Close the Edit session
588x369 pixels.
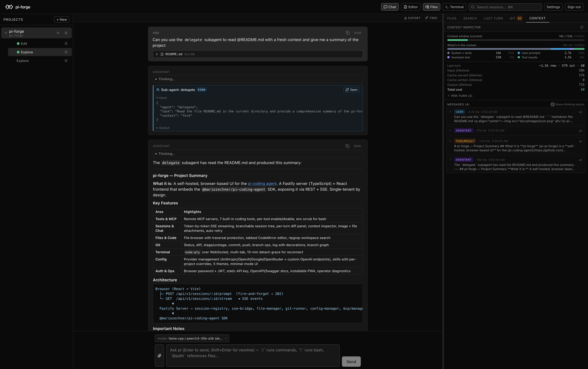[x=66, y=43]
